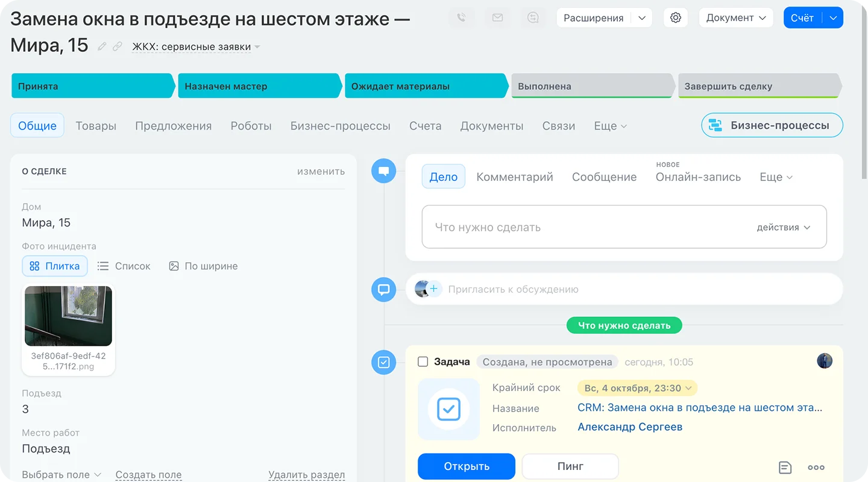Click the blue message timeline icon beside Дело
This screenshot has height=482, width=868.
pos(383,171)
